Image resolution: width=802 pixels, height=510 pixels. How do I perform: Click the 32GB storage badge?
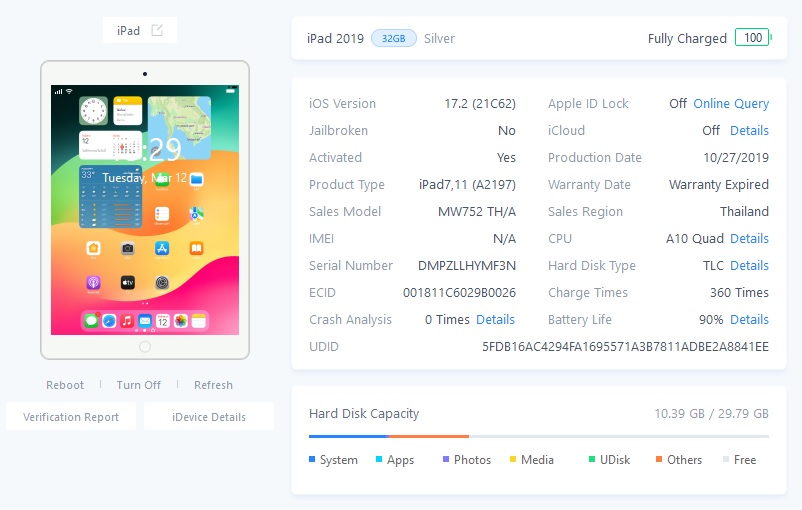coord(393,38)
